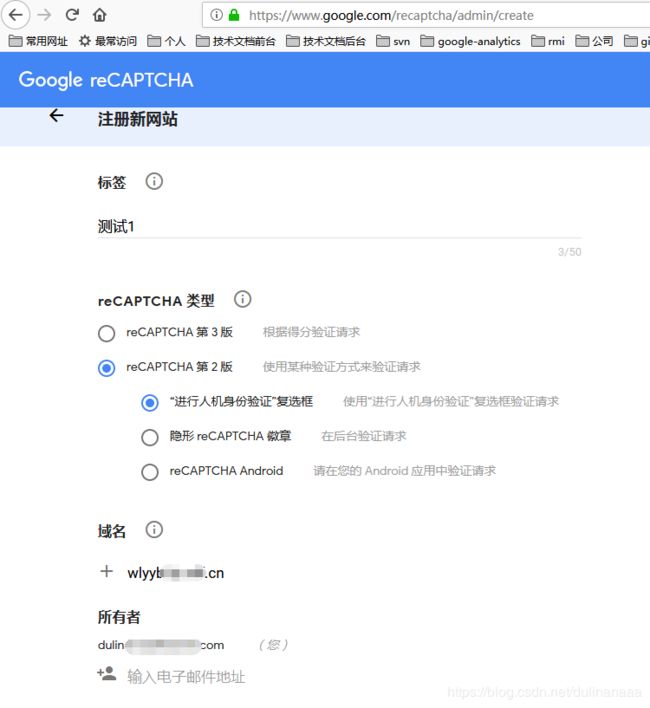
Task: Select reCAPTCHA Android radio option
Action: pos(150,472)
